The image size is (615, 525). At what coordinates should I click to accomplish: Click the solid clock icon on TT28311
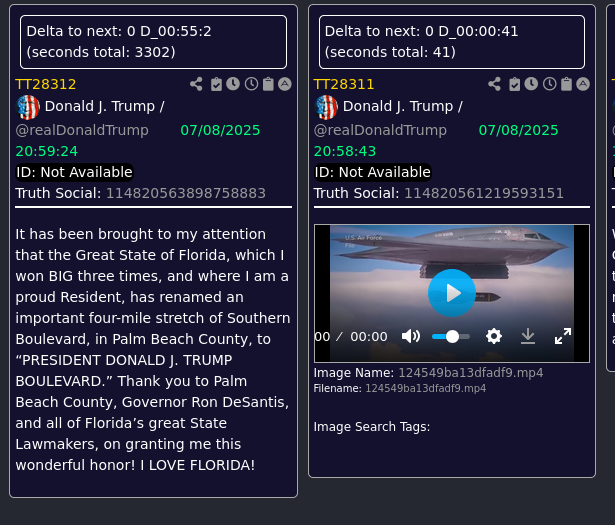tap(531, 84)
